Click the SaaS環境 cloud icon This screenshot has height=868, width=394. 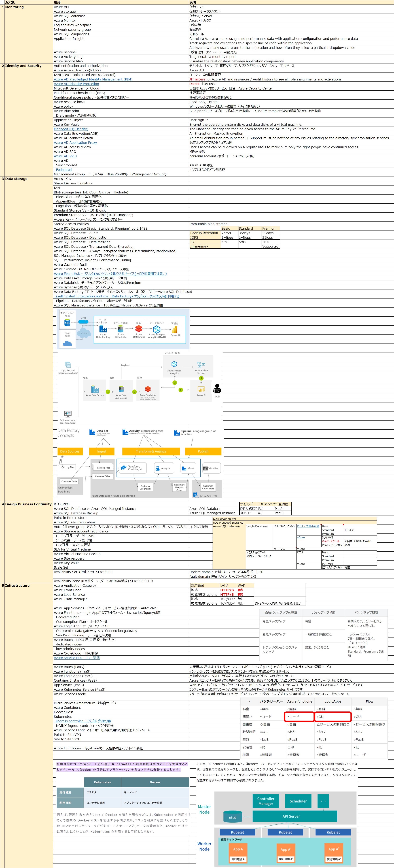(x=67, y=343)
